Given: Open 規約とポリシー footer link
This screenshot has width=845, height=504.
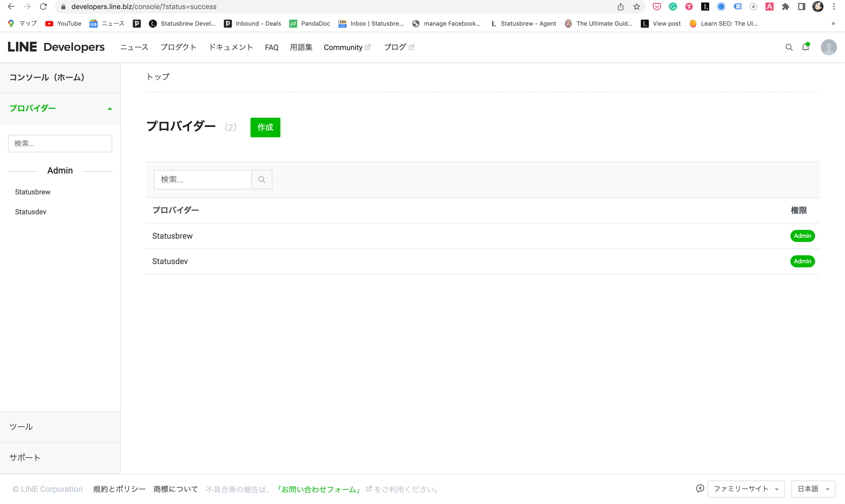Looking at the screenshot, I should pyautogui.click(x=119, y=489).
